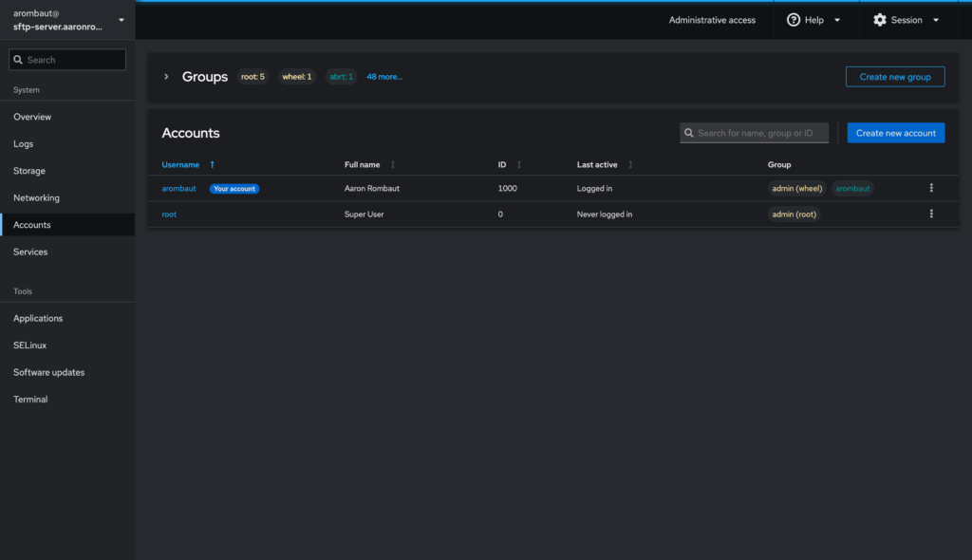Click the Username sort arrow icon

pyautogui.click(x=212, y=165)
